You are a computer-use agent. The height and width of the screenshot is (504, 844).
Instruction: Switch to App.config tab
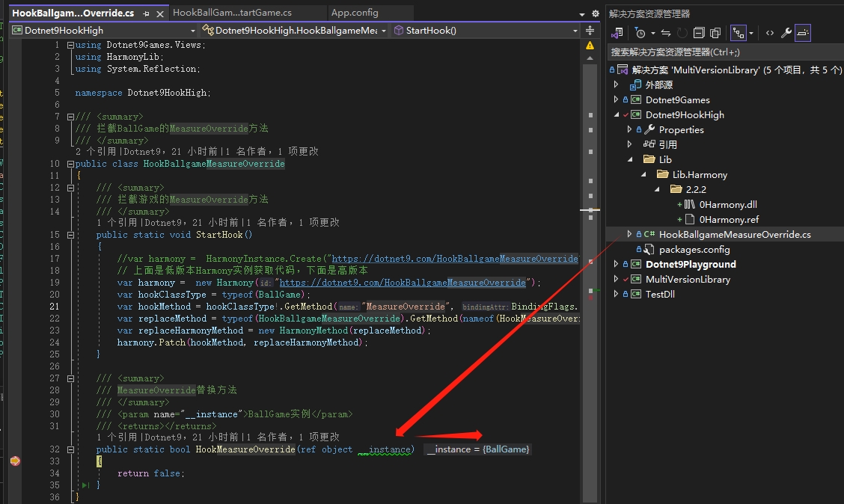355,13
